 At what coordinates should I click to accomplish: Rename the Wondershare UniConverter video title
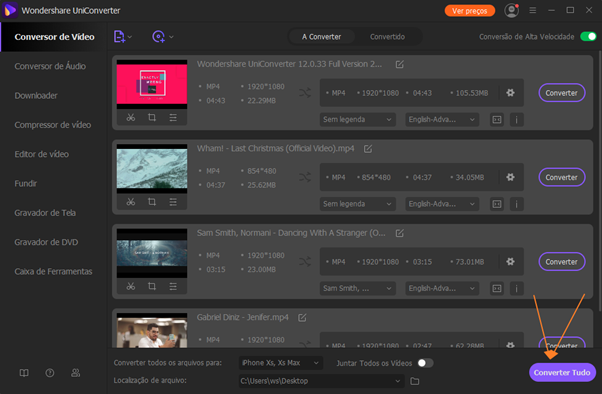(x=400, y=64)
